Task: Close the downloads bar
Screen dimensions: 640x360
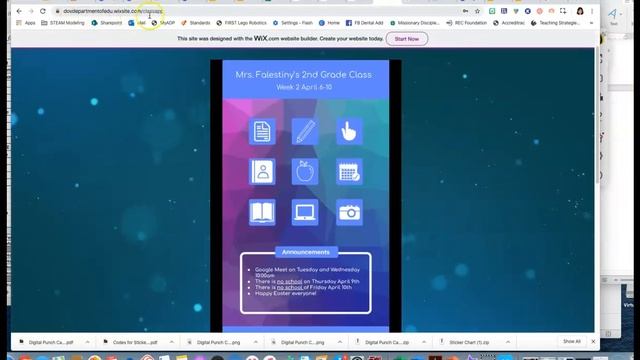Action: click(x=593, y=342)
